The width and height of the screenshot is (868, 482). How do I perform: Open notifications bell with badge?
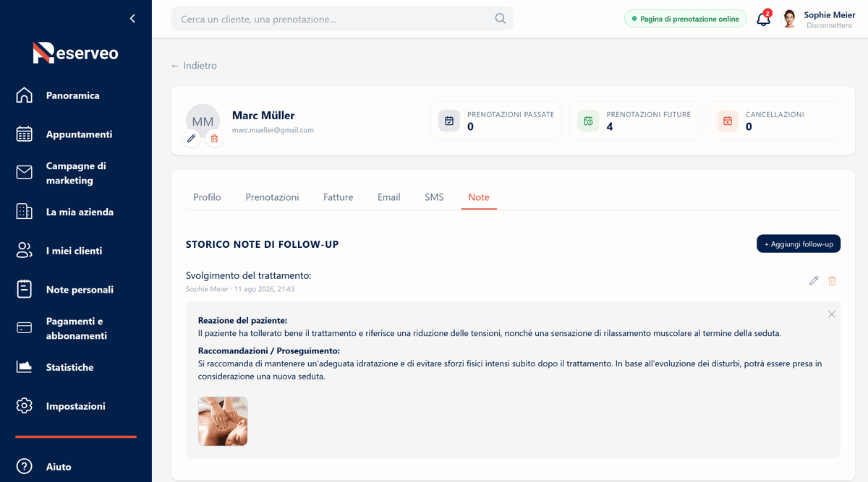pyautogui.click(x=764, y=19)
